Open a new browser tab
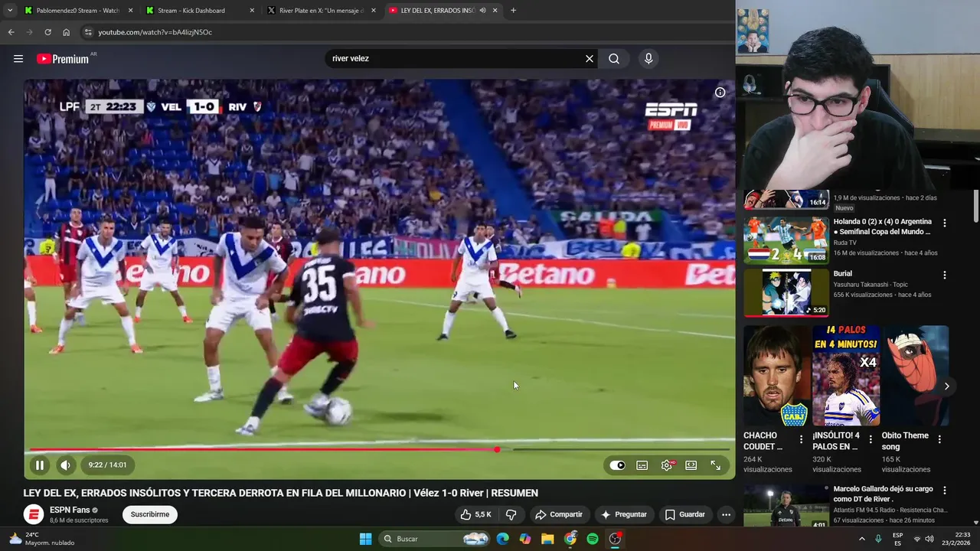The width and height of the screenshot is (980, 551). (513, 11)
